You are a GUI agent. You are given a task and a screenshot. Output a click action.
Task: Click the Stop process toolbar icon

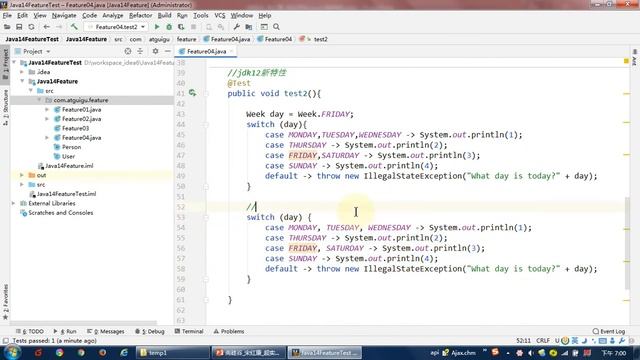(x=193, y=27)
